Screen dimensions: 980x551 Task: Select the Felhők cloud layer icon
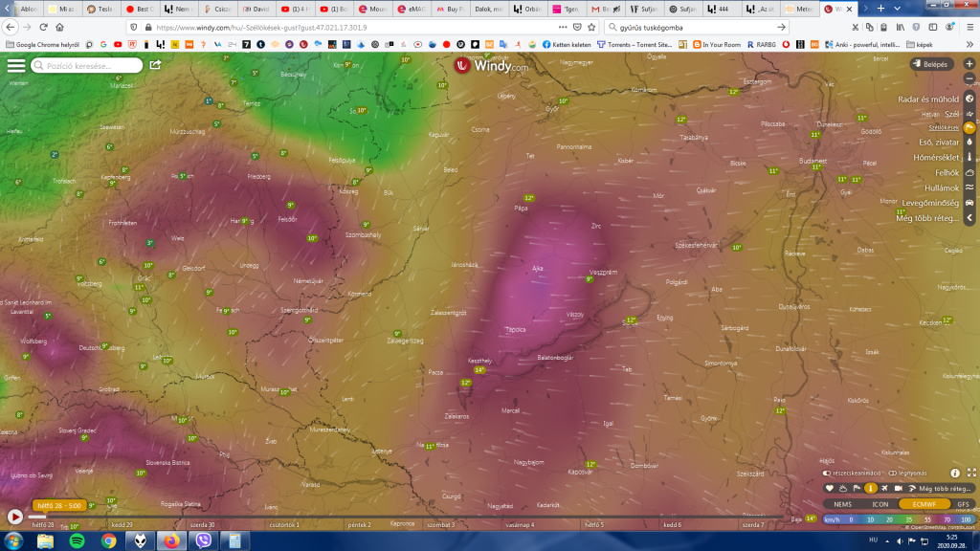click(969, 172)
